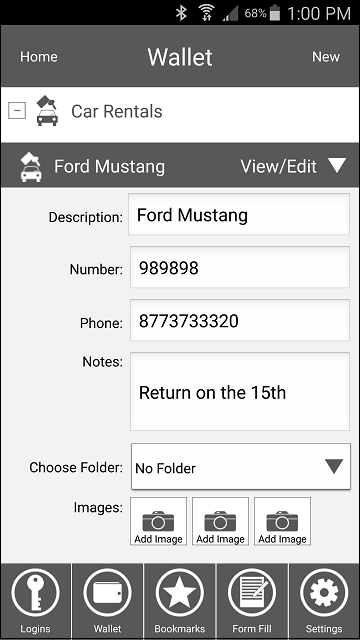Tap the third Add Image camera
This screenshot has width=360, height=640.
click(282, 521)
